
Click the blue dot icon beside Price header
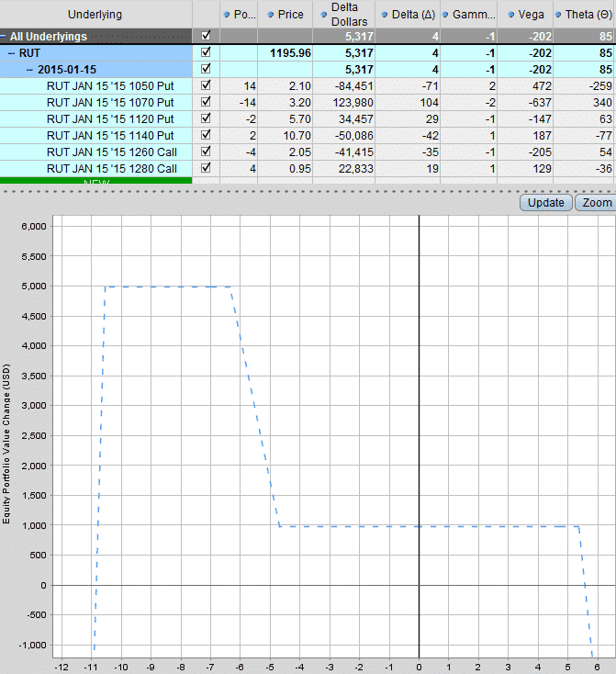(271, 15)
